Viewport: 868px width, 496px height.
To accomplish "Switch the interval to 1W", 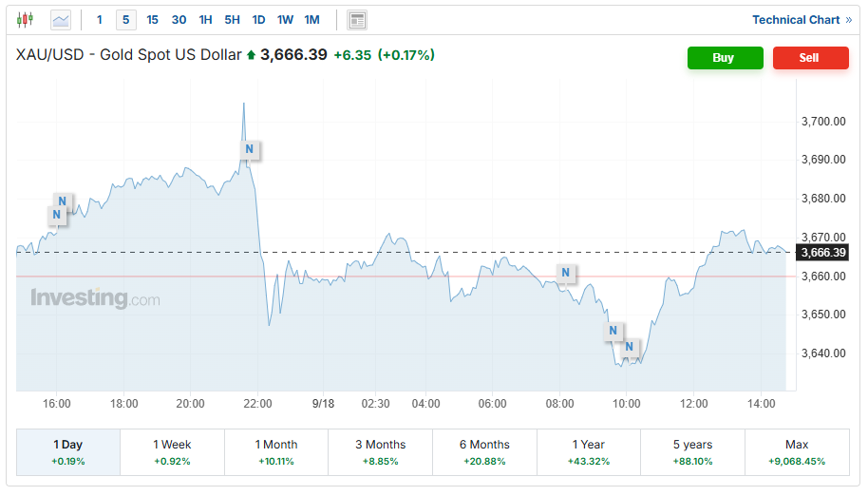I will (285, 19).
